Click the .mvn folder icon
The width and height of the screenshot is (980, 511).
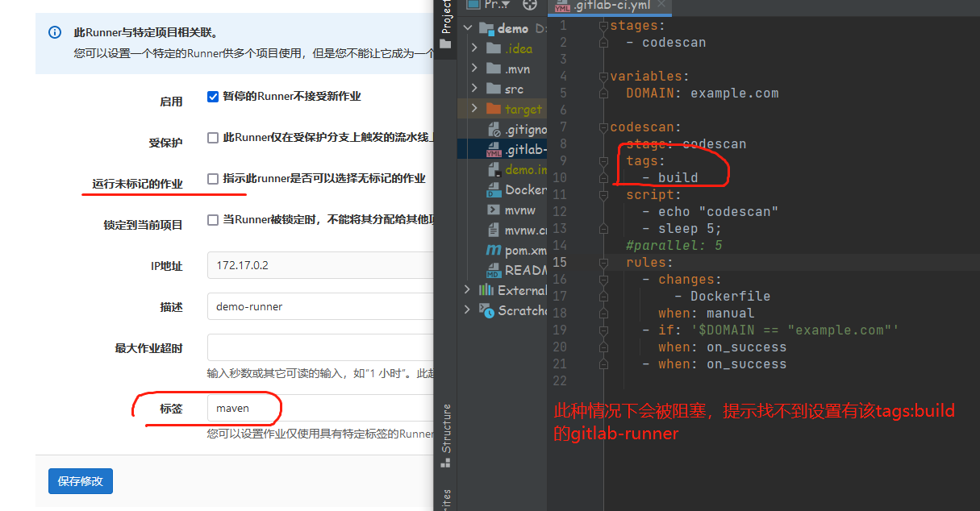(494, 69)
